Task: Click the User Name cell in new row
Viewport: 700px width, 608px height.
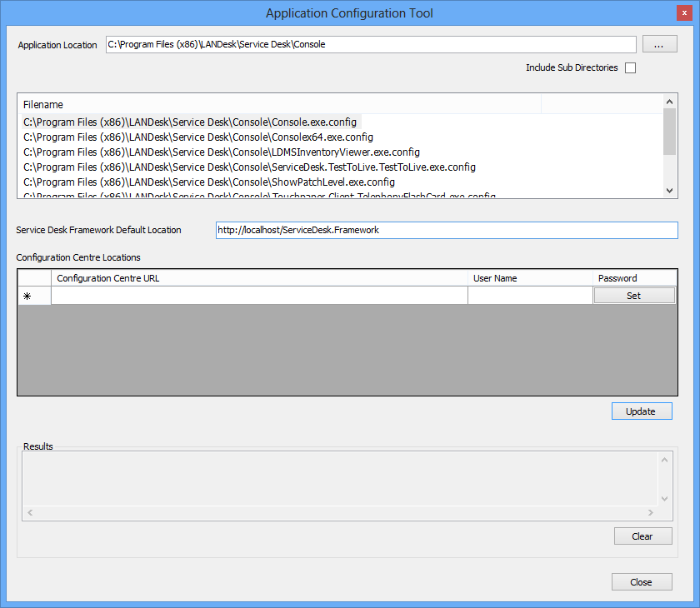Action: coord(530,296)
